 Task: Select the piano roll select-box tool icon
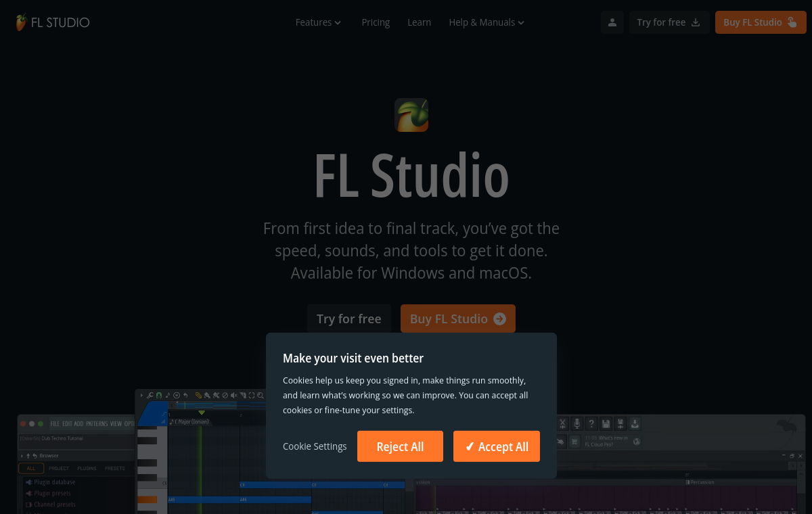(251, 396)
